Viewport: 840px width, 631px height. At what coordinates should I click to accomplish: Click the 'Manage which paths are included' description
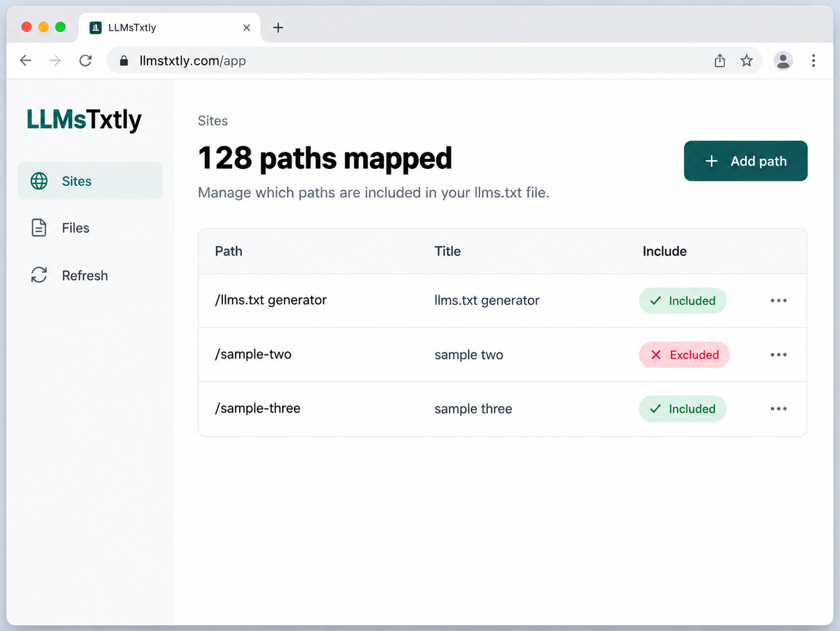(x=374, y=193)
